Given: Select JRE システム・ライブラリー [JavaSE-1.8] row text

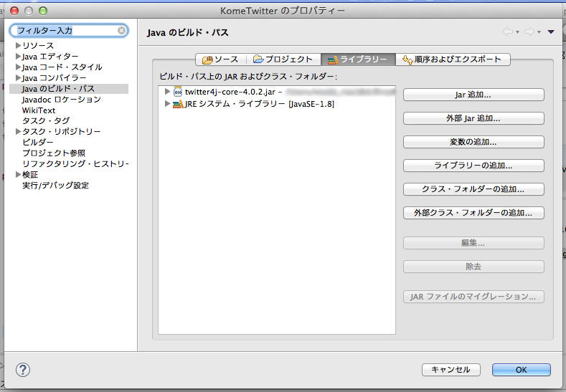Looking at the screenshot, I should tap(260, 104).
